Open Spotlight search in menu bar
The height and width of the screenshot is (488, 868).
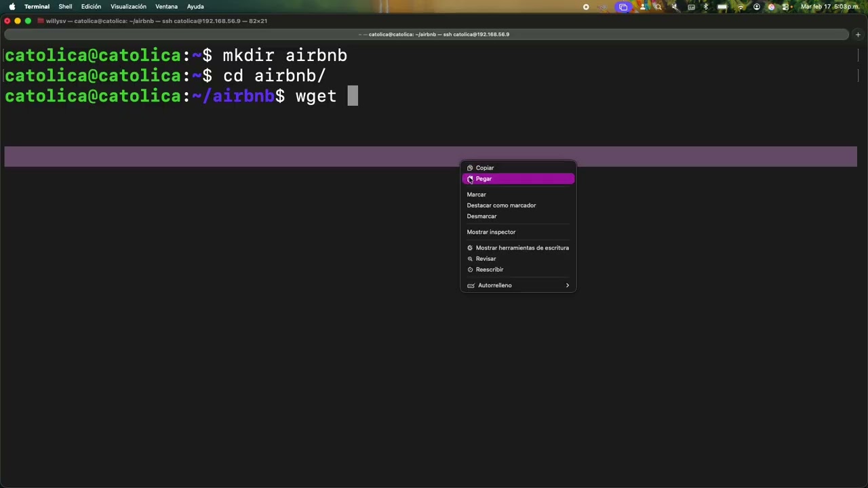pos(658,7)
